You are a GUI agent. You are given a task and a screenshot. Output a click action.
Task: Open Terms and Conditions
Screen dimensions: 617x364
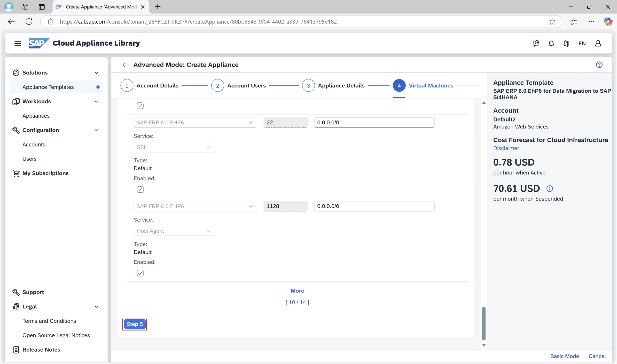pyautogui.click(x=49, y=321)
